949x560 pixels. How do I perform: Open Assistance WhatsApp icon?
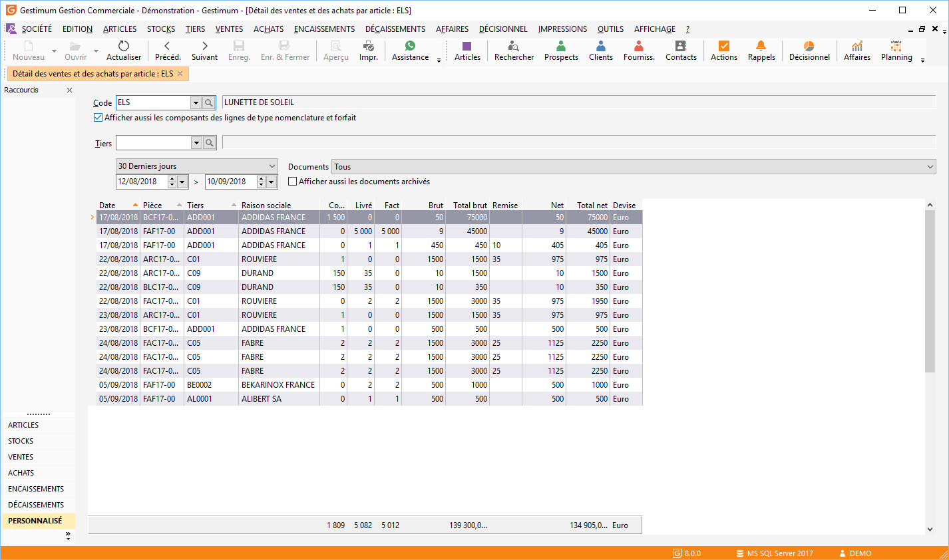pos(410,46)
